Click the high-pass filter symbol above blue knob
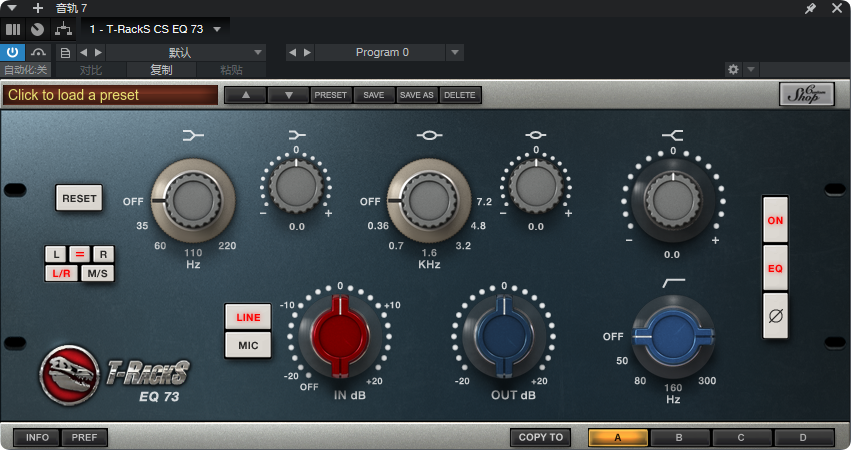Image resolution: width=851 pixels, height=450 pixels. [x=674, y=283]
